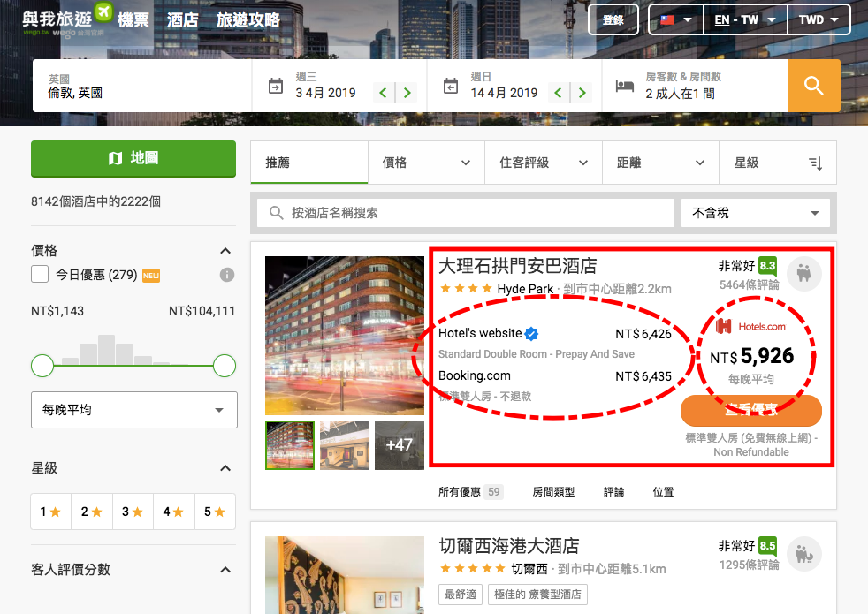Select 1 star filter
The height and width of the screenshot is (614, 868).
point(51,512)
